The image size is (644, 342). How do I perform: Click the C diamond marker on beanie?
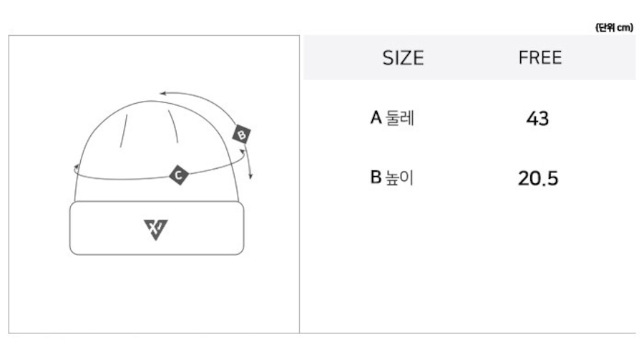(179, 175)
